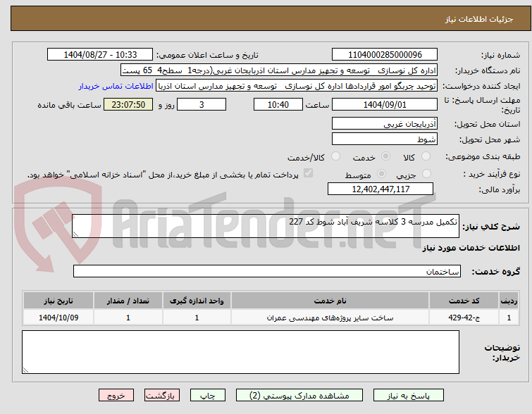Click the تاریخ نیاز column header
The height and width of the screenshot is (414, 532).
click(x=58, y=301)
